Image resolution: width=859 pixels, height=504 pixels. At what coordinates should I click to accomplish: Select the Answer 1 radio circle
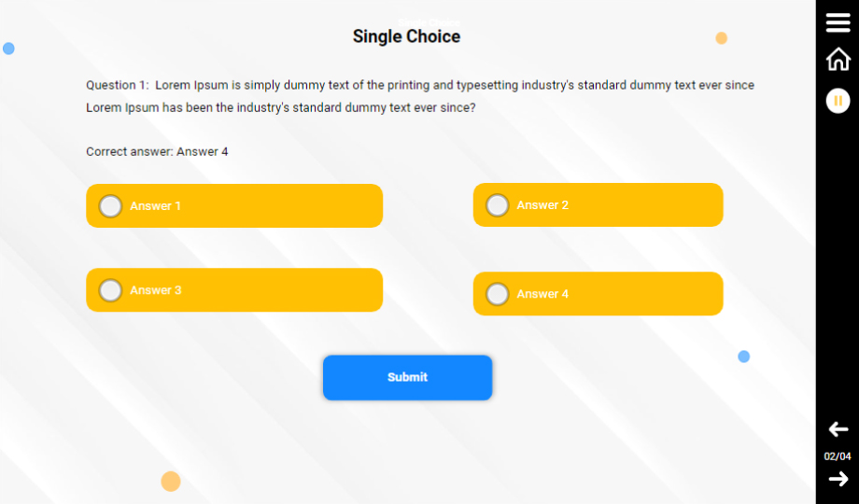click(x=110, y=206)
